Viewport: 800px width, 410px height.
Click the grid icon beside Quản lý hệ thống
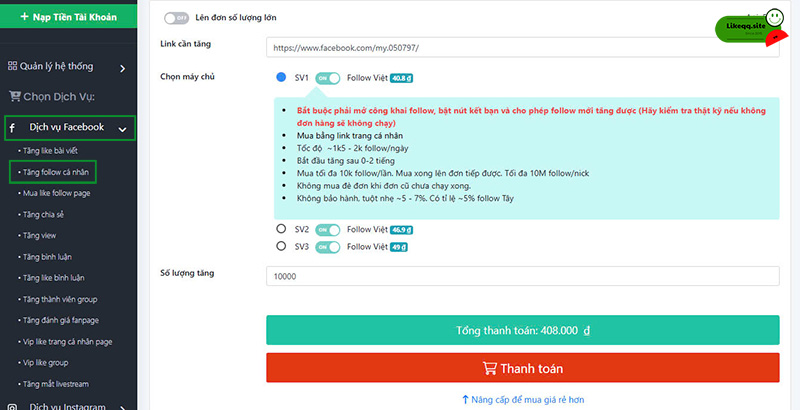point(13,67)
